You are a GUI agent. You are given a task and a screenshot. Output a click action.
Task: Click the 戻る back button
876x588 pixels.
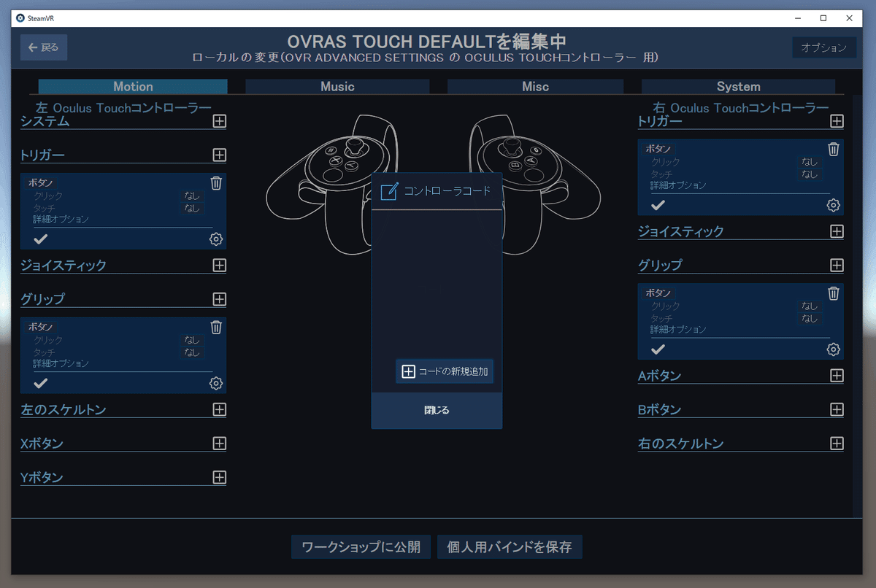(x=44, y=47)
